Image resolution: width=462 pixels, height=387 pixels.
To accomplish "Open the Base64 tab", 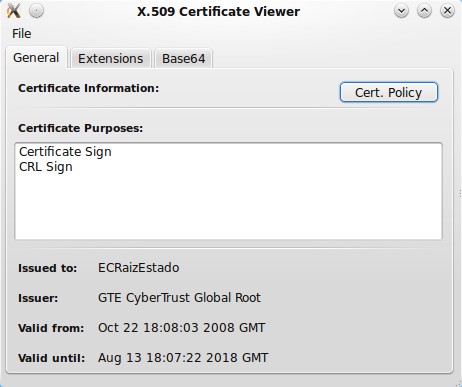I will pyautogui.click(x=183, y=59).
